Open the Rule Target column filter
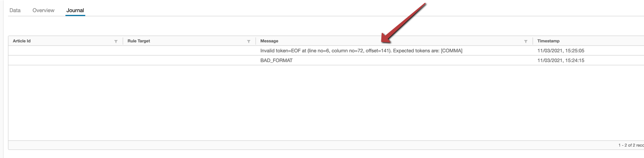The image size is (644, 158). pyautogui.click(x=249, y=41)
